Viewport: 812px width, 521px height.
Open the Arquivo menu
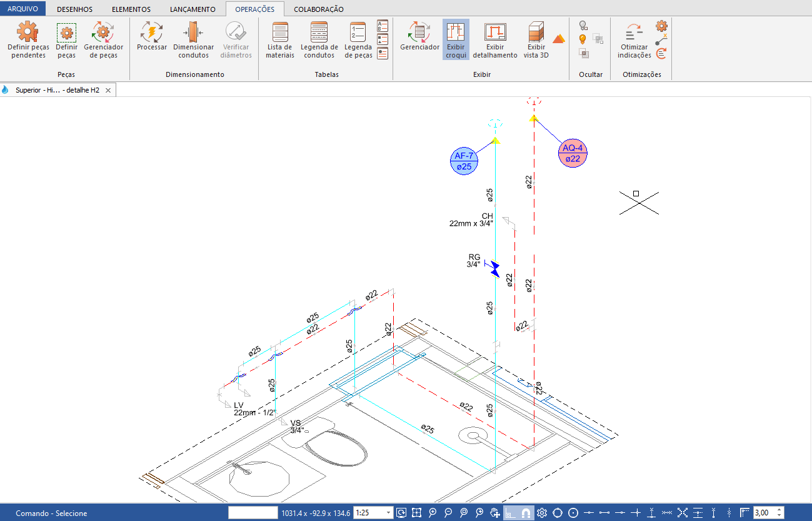point(23,9)
